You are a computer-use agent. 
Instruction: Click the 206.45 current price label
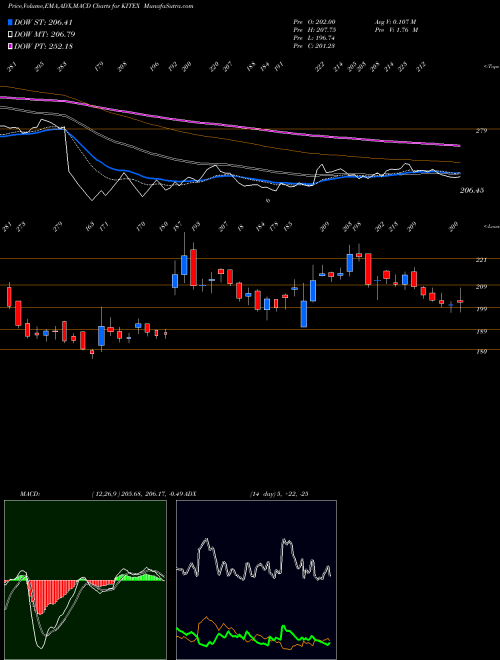tap(472, 190)
